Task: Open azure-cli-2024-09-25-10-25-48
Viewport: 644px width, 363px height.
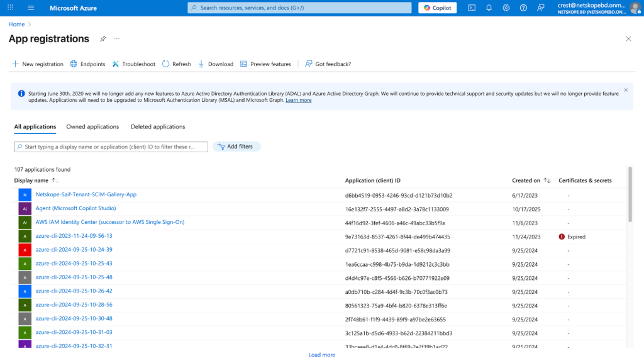Action: click(x=74, y=277)
